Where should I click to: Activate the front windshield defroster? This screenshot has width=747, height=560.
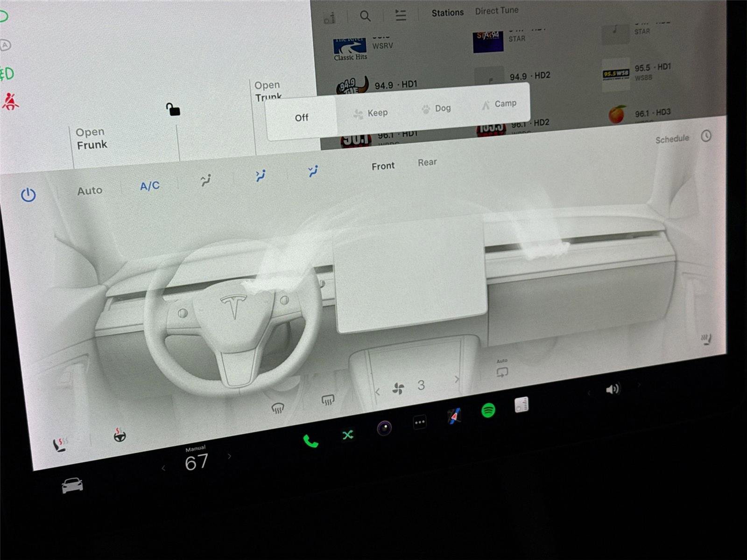point(277,407)
